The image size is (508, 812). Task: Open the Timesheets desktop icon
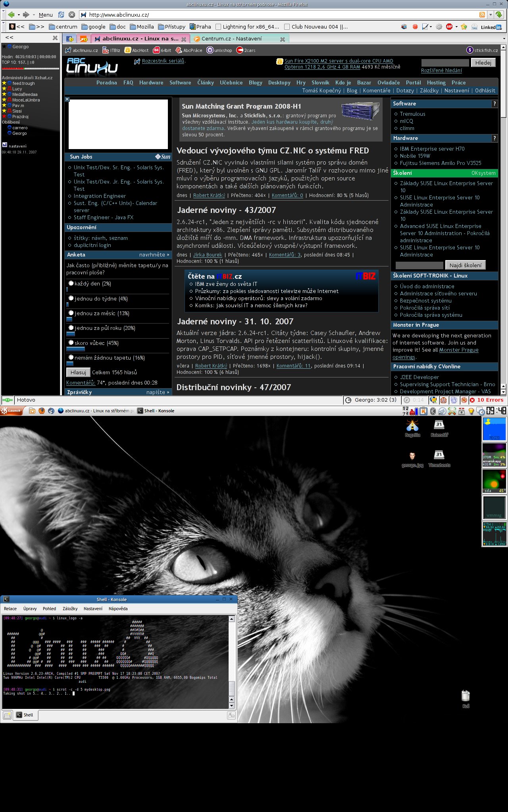click(439, 459)
